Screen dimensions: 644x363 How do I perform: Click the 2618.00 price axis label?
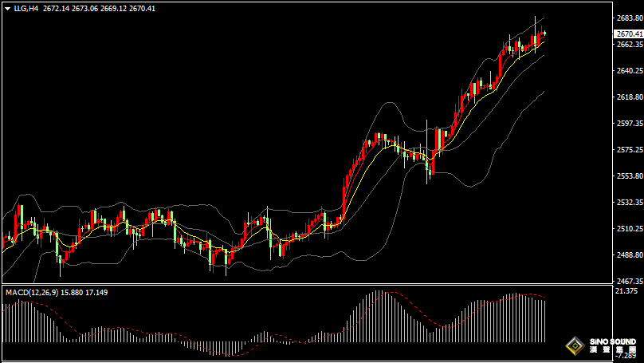[x=628, y=97]
